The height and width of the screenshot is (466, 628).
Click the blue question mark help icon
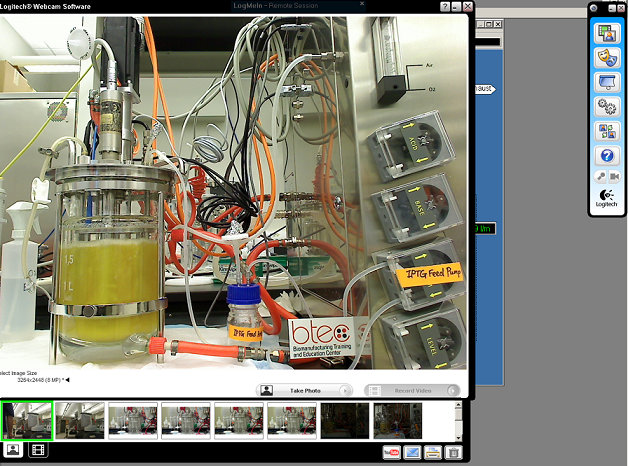(x=606, y=156)
